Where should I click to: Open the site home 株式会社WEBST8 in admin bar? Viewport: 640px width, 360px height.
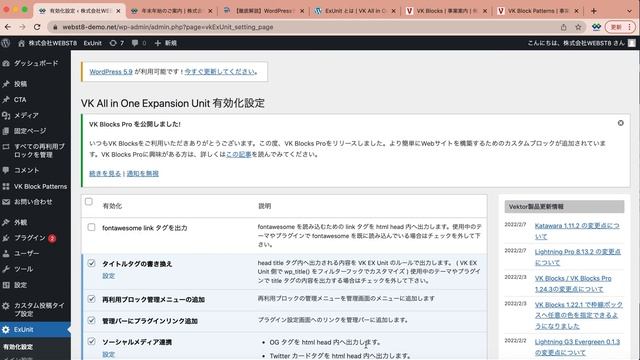coord(47,43)
